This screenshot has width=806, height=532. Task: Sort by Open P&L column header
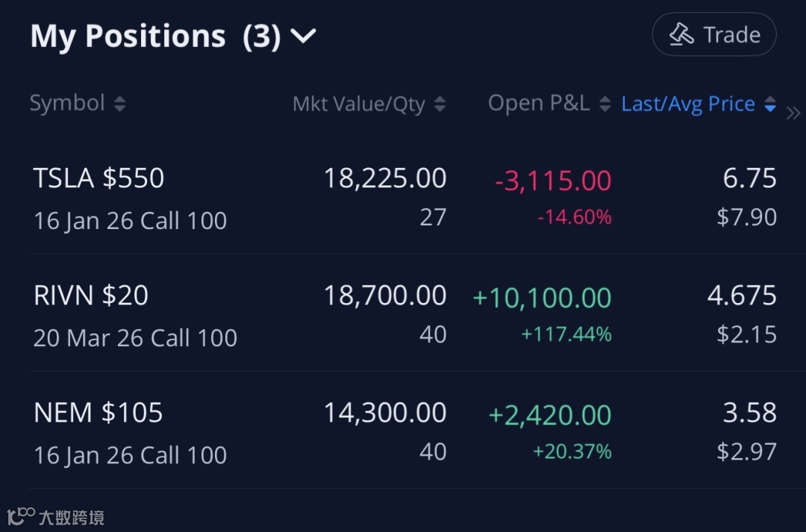coord(538,104)
